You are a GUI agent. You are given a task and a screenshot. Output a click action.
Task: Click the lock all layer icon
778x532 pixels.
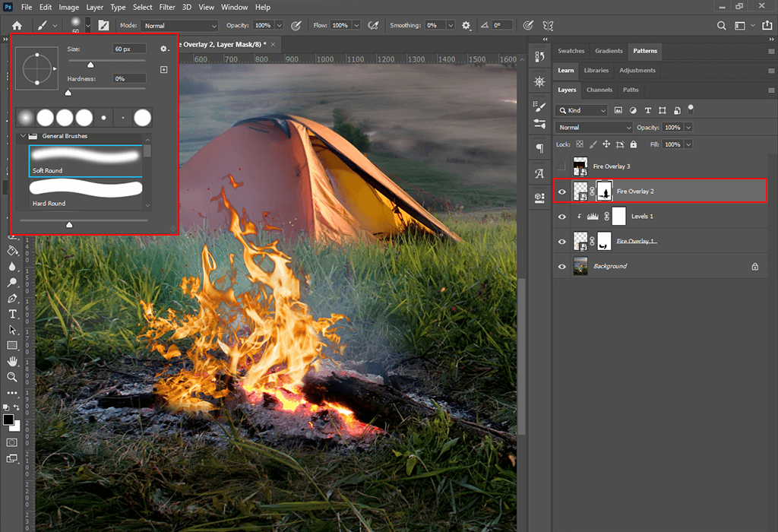click(634, 144)
